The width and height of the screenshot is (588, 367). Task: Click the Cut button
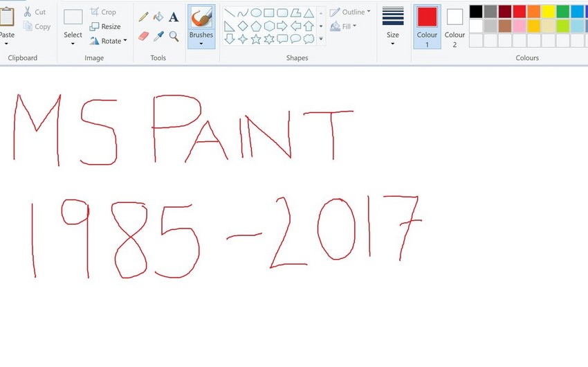(x=35, y=12)
